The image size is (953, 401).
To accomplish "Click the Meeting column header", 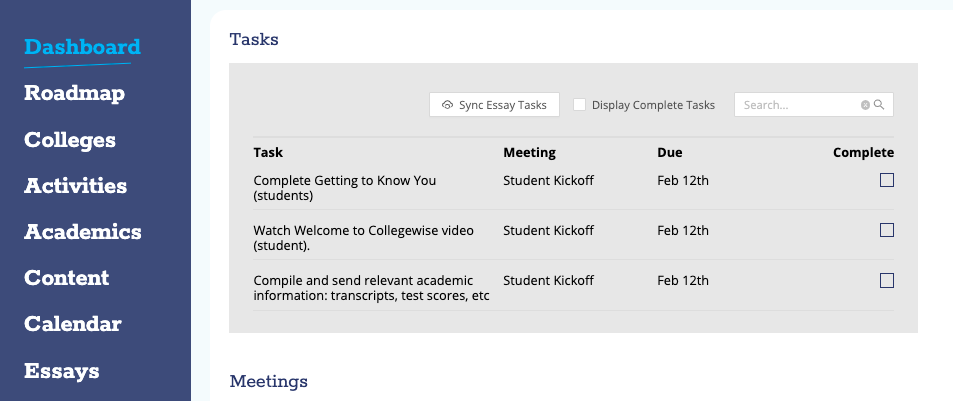I will coord(529,153).
